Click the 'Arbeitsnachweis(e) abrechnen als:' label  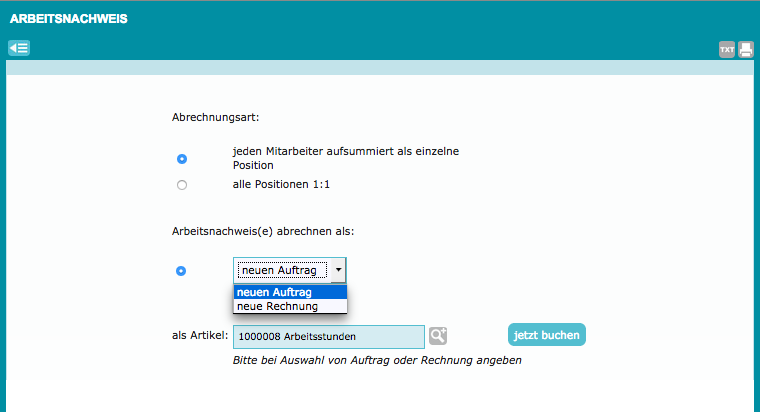[x=263, y=231]
